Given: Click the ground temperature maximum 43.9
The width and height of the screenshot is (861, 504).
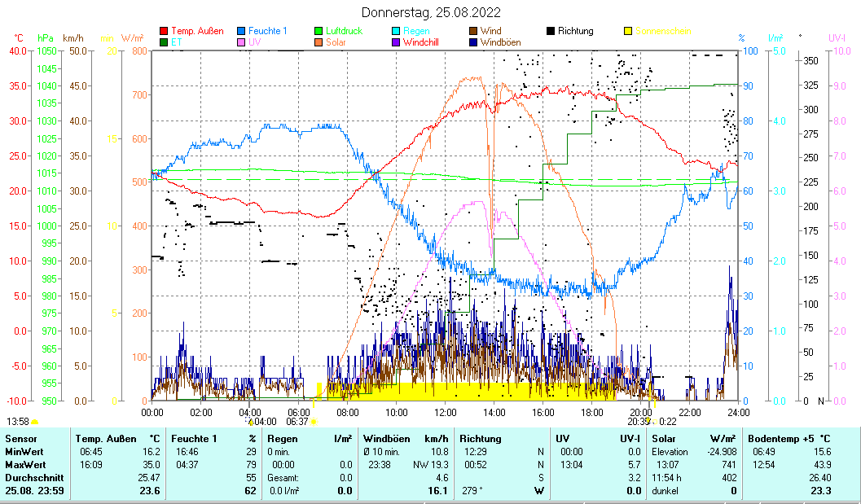Looking at the screenshot, I should click(822, 464).
